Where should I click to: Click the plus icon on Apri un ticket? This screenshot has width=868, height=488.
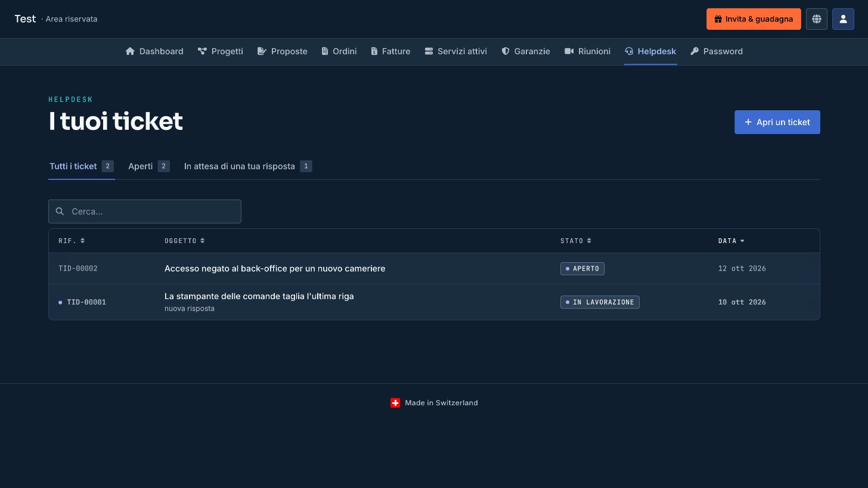pyautogui.click(x=748, y=122)
